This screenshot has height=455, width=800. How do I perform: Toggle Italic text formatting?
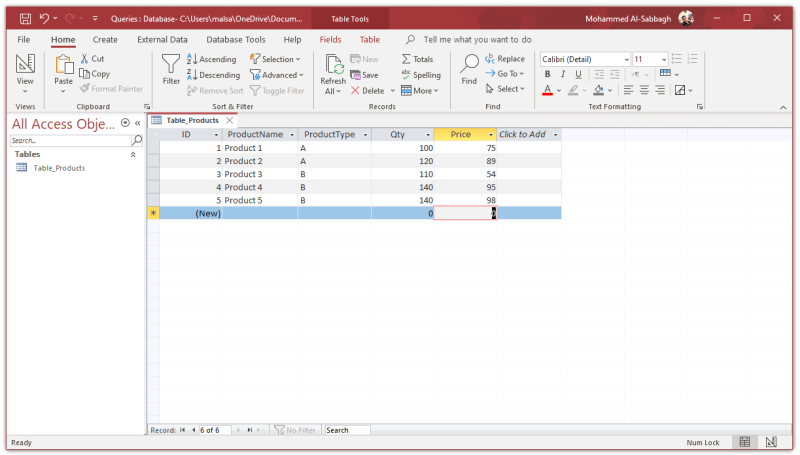tap(563, 74)
